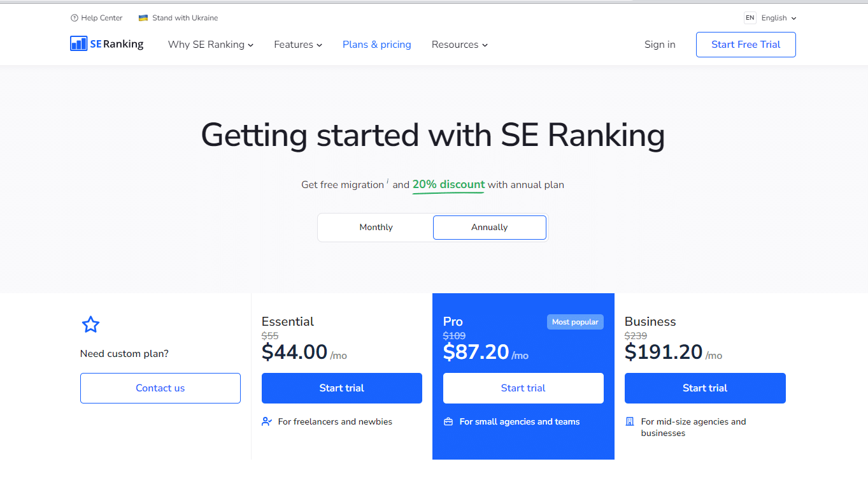The image size is (868, 480).
Task: Expand the Features dropdown menu
Action: (x=298, y=45)
